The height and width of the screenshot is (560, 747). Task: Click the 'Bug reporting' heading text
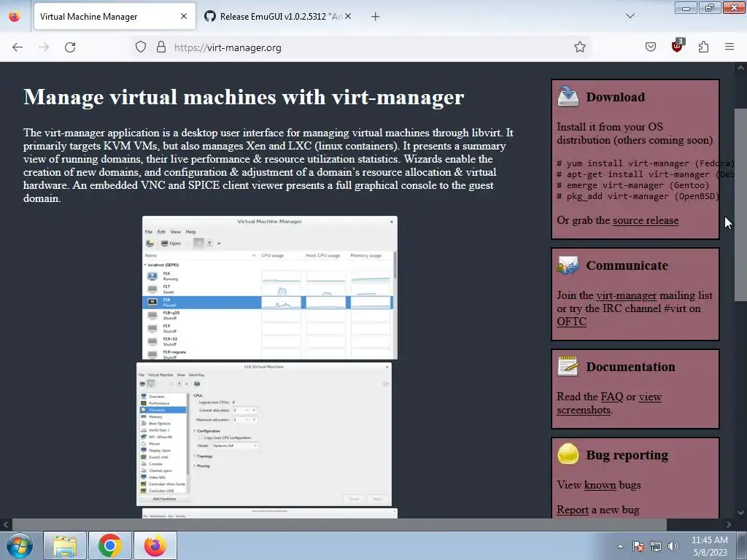pyautogui.click(x=627, y=455)
